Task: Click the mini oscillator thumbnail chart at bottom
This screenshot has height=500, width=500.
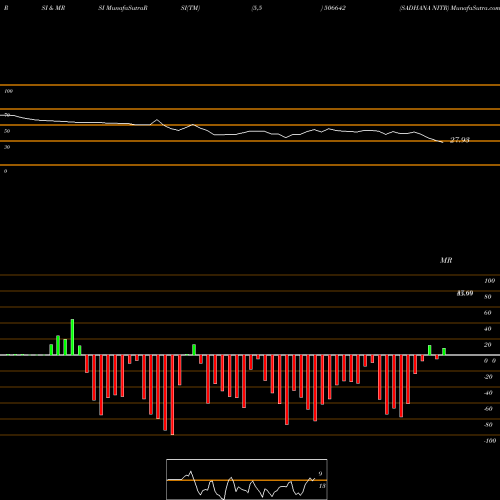Action: [x=247, y=479]
